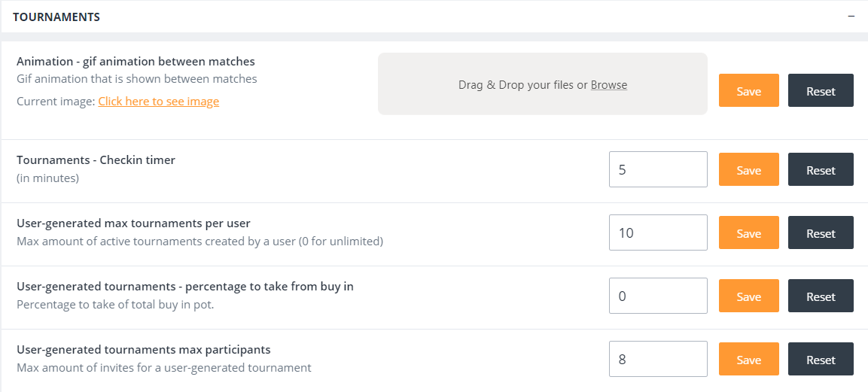Reset the Checkin timer value

[x=821, y=169]
